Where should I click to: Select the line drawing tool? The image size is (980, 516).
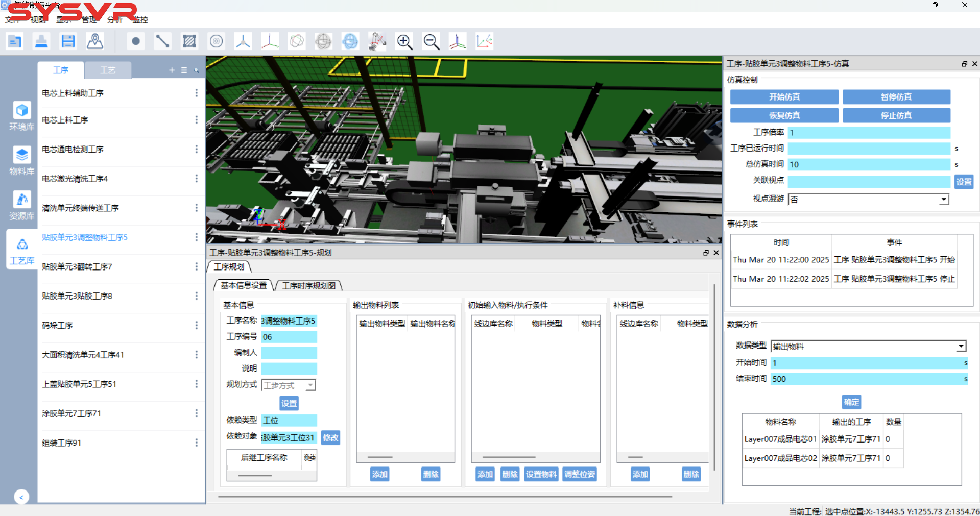coord(162,41)
